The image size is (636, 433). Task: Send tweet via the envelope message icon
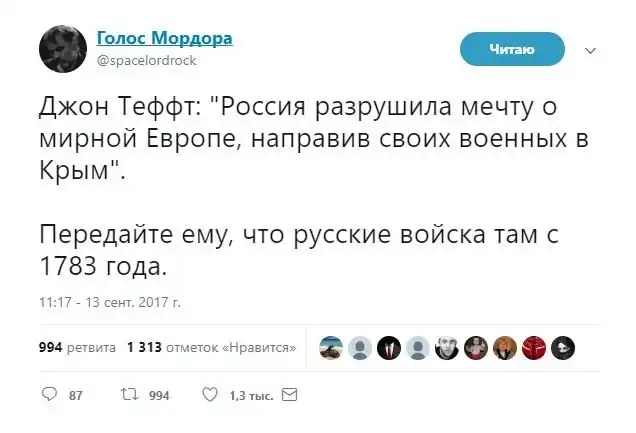(290, 395)
